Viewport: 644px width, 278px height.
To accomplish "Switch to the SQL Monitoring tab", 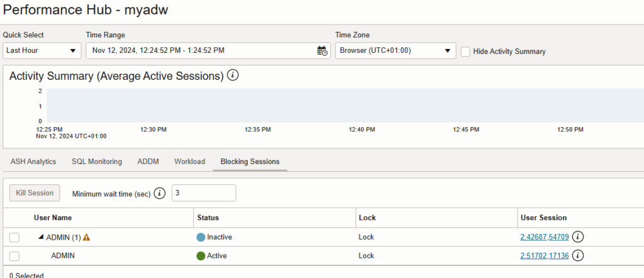I will [x=97, y=162].
